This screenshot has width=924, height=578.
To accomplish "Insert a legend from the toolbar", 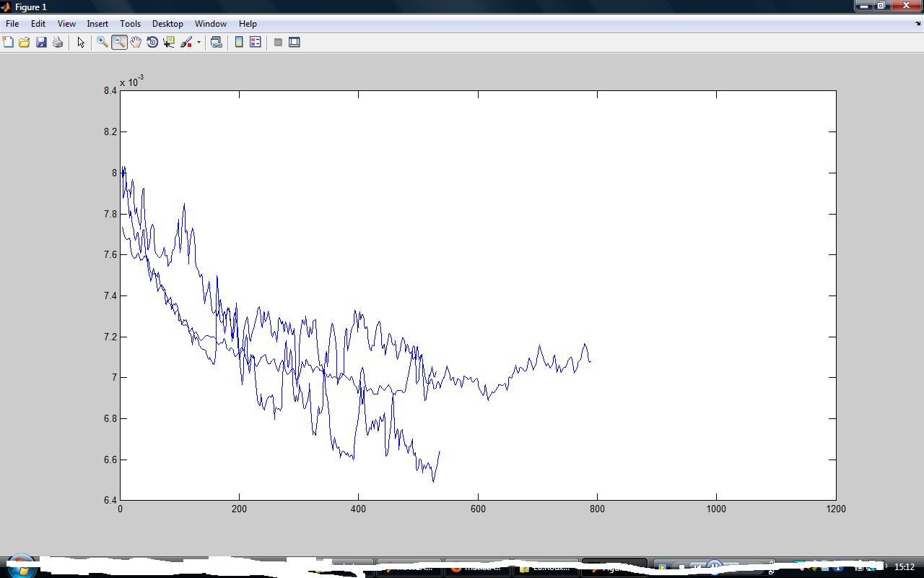I will pyautogui.click(x=255, y=43).
